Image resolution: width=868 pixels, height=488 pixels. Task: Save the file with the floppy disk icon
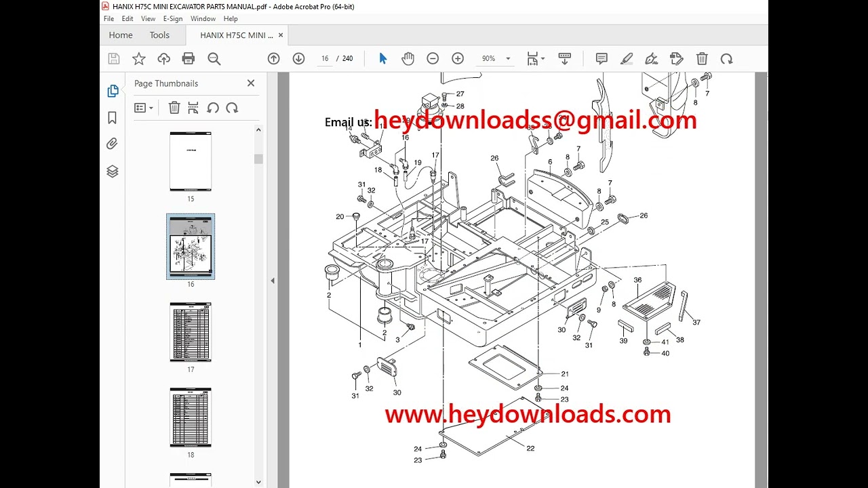pyautogui.click(x=114, y=59)
